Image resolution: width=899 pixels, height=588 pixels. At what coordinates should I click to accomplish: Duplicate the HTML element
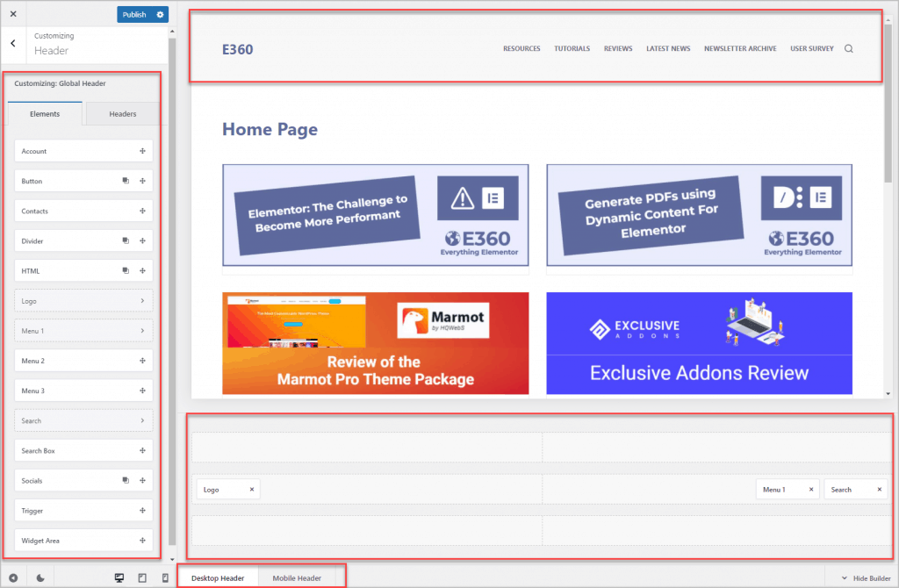[126, 270]
